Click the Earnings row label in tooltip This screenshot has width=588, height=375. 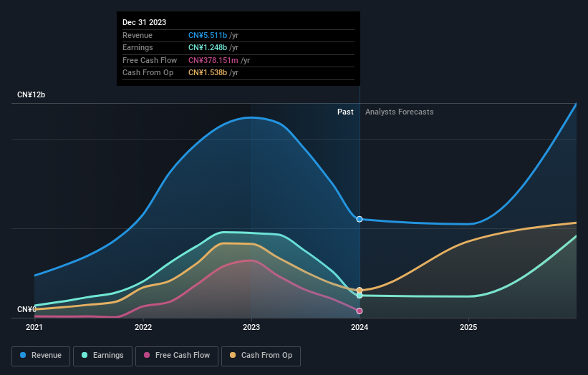click(x=138, y=47)
